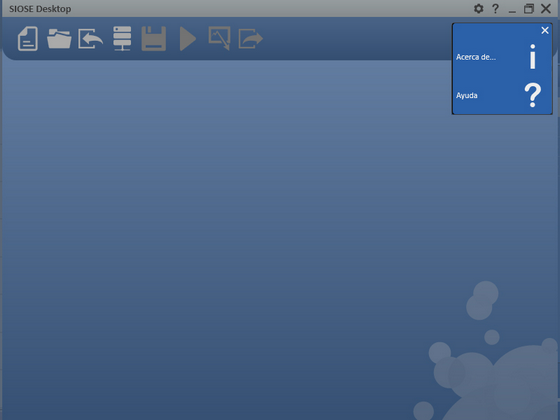The width and height of the screenshot is (560, 420).
Task: Click the floppy disk save icon
Action: click(x=154, y=39)
